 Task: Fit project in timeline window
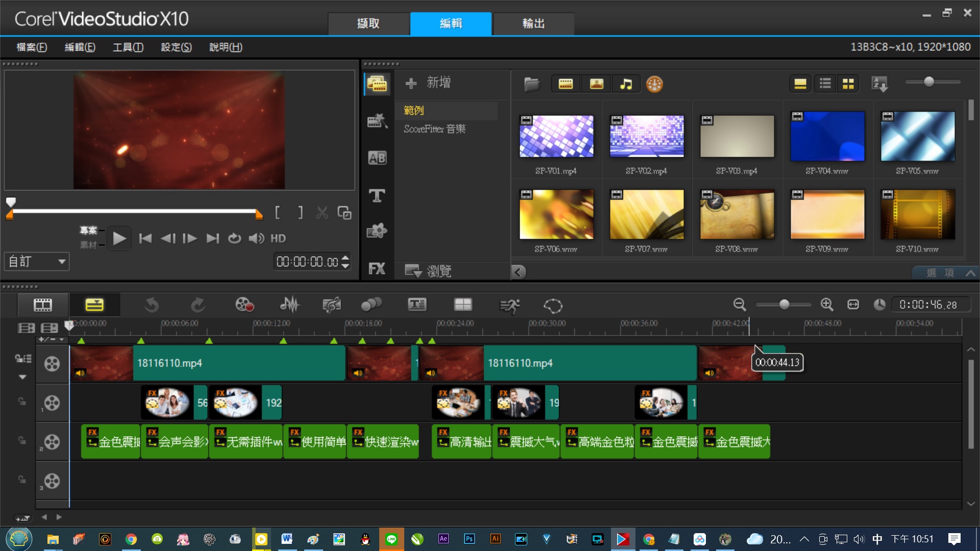(853, 305)
